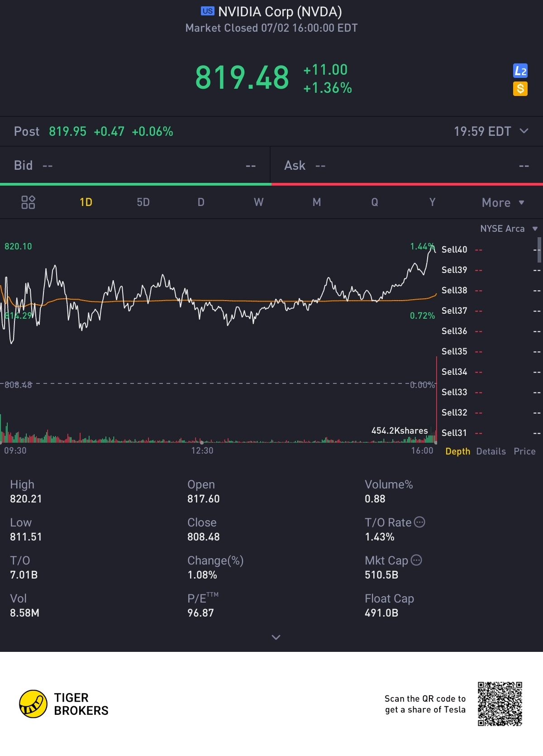Tap the Sell37 depth row
The image size is (543, 756).
490,311
